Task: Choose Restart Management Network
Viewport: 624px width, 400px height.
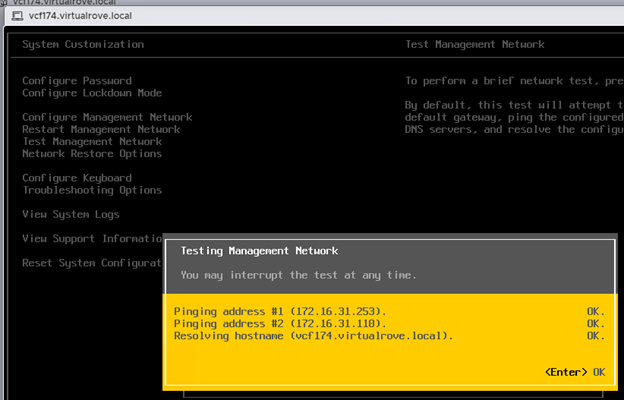Action: tap(101, 129)
